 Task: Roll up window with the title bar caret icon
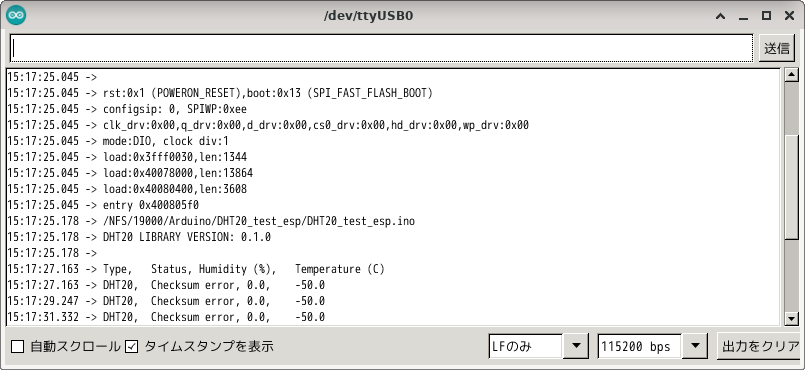(720, 16)
